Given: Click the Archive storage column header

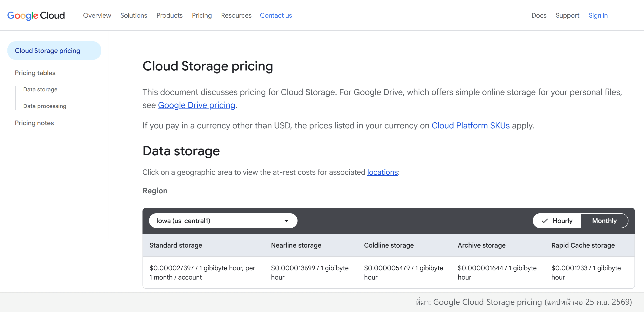Looking at the screenshot, I should [x=482, y=245].
